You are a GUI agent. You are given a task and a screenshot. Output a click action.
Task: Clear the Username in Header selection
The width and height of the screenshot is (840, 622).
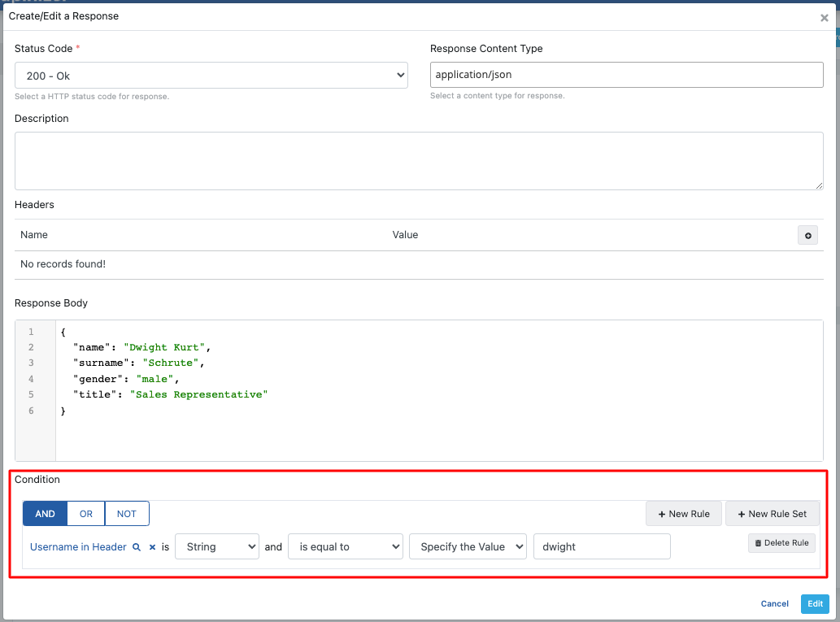click(x=152, y=546)
